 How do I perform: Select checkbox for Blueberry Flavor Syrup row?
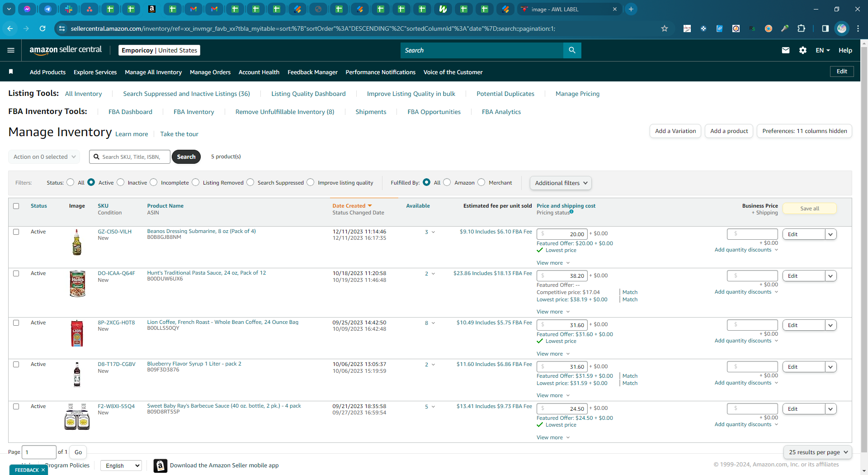[16, 364]
